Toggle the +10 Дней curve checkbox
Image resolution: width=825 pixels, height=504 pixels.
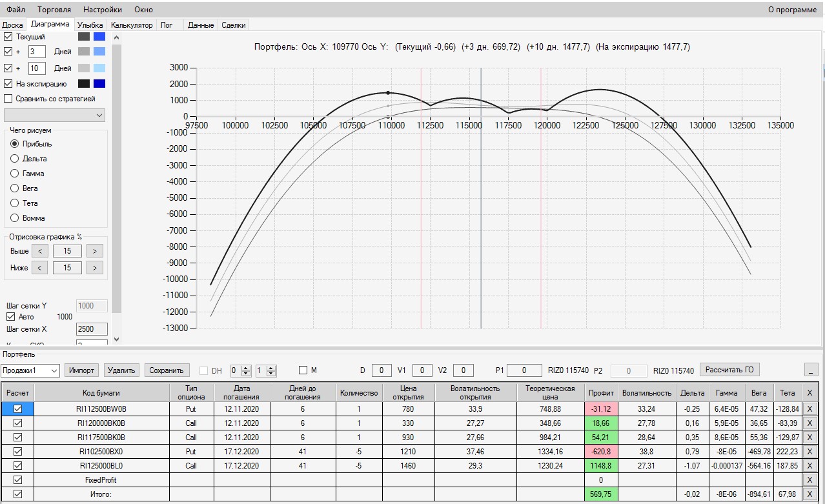[x=8, y=68]
